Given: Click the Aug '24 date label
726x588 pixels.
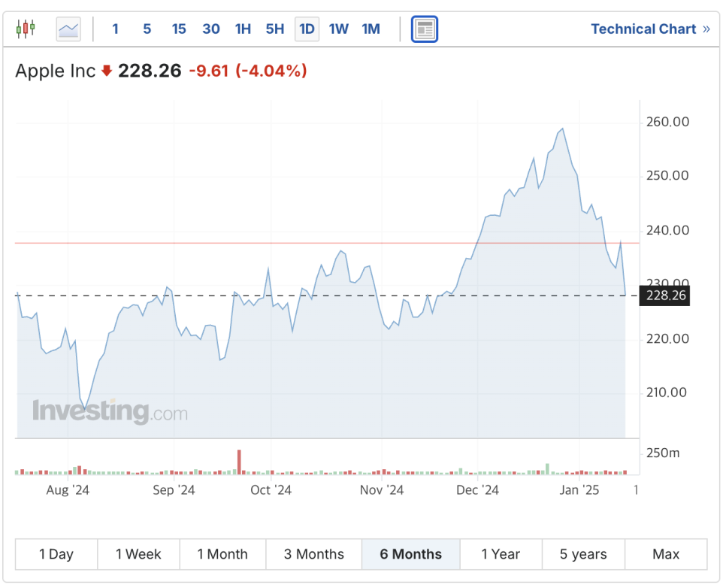Looking at the screenshot, I should tap(68, 490).
